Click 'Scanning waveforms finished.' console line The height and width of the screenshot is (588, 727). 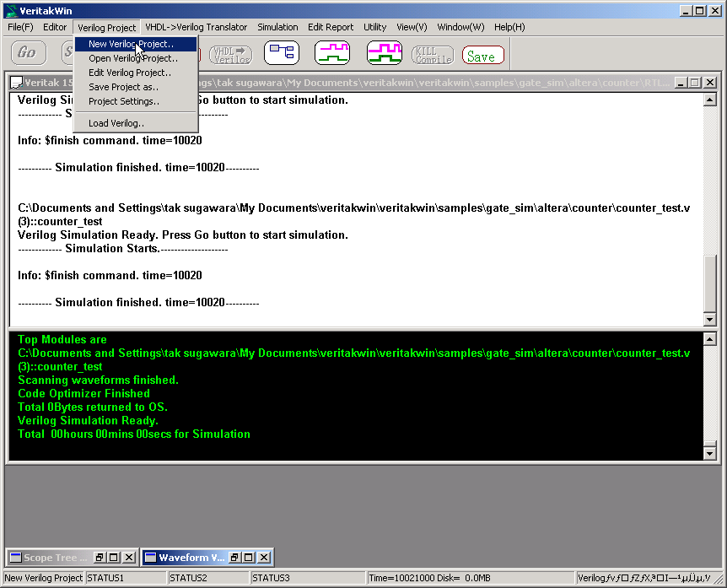coord(99,380)
